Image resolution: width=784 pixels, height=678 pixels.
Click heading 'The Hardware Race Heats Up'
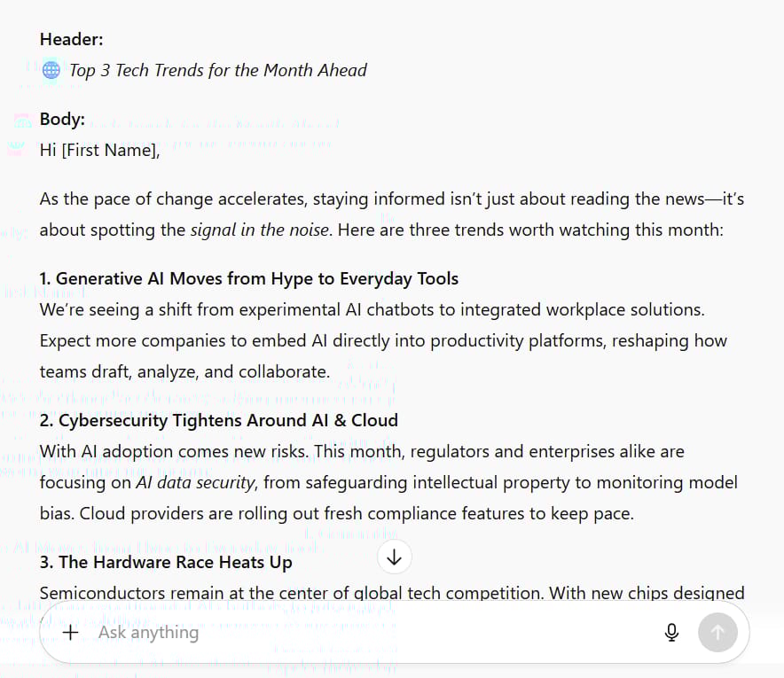click(x=166, y=563)
